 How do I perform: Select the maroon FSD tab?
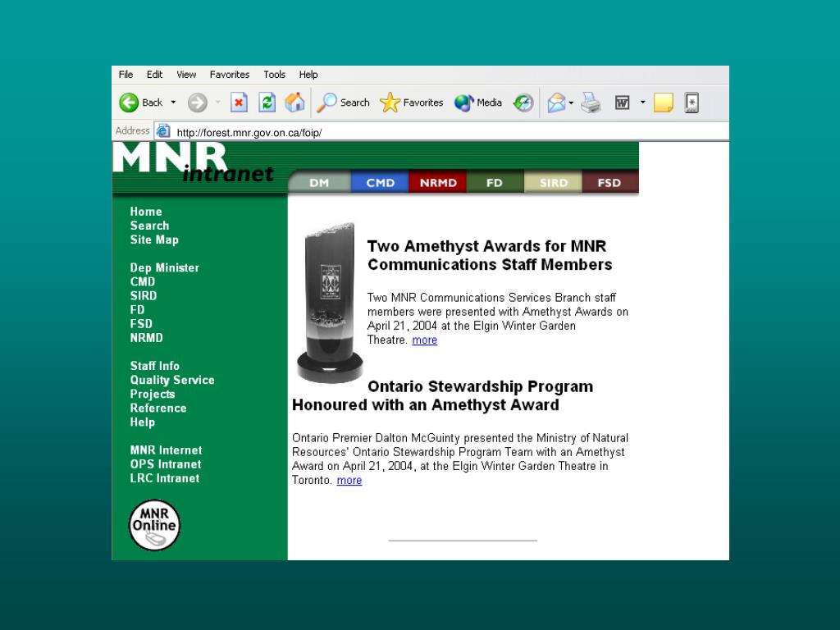[609, 182]
